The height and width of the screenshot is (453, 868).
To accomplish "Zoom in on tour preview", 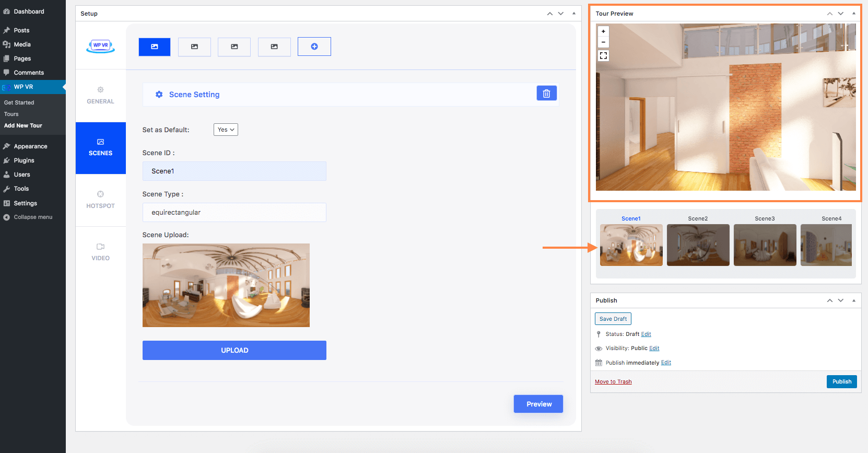I will tap(603, 31).
